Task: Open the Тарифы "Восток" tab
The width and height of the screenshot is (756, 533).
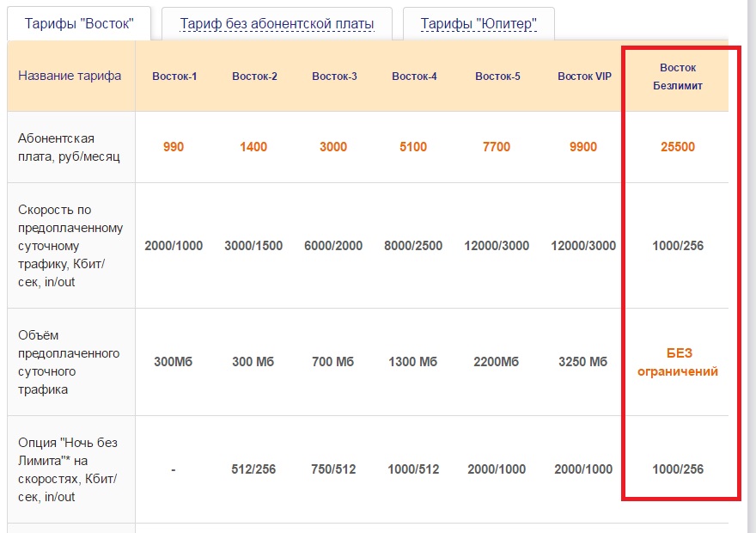Action: (79, 23)
